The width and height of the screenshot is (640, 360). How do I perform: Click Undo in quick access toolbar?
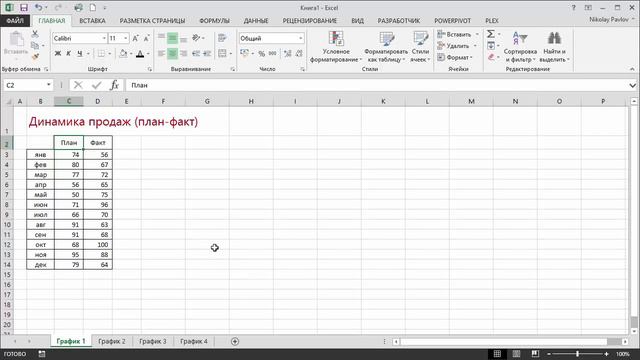click(38, 7)
